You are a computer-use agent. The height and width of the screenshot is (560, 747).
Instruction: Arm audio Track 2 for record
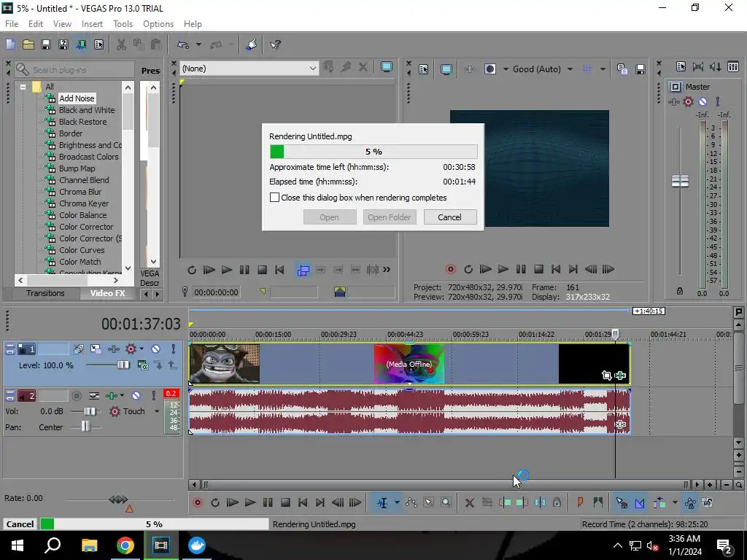[x=76, y=396]
